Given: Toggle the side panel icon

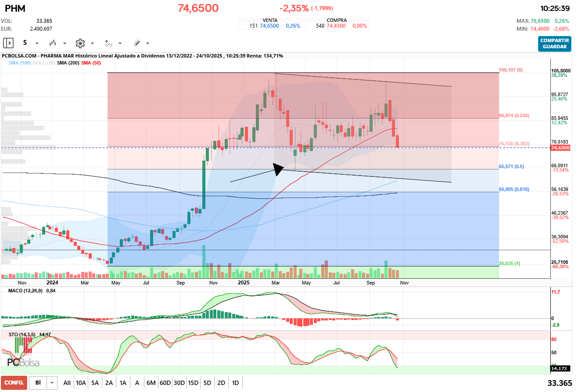Looking at the screenshot, I should [8, 43].
